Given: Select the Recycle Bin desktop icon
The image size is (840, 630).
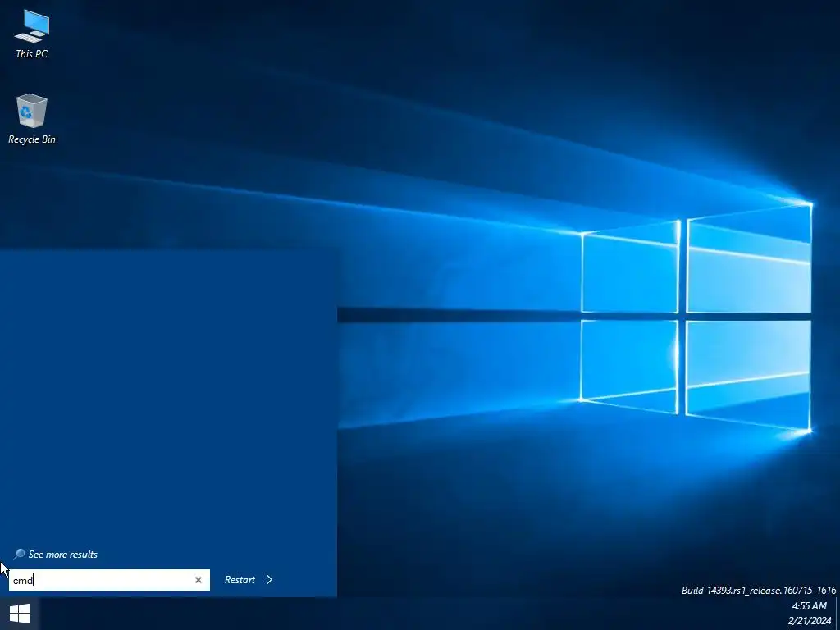Looking at the screenshot, I should coord(32,119).
